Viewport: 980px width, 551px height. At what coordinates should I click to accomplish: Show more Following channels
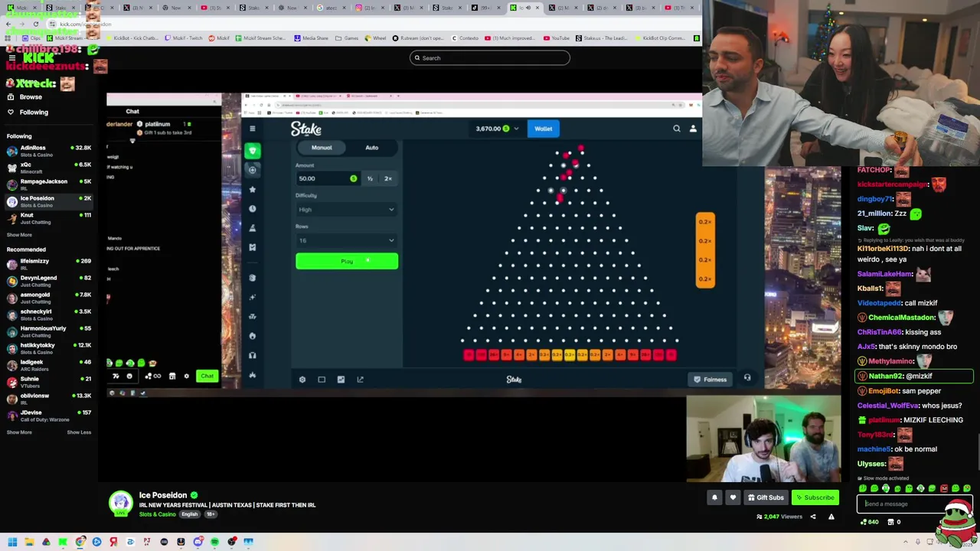click(x=19, y=235)
